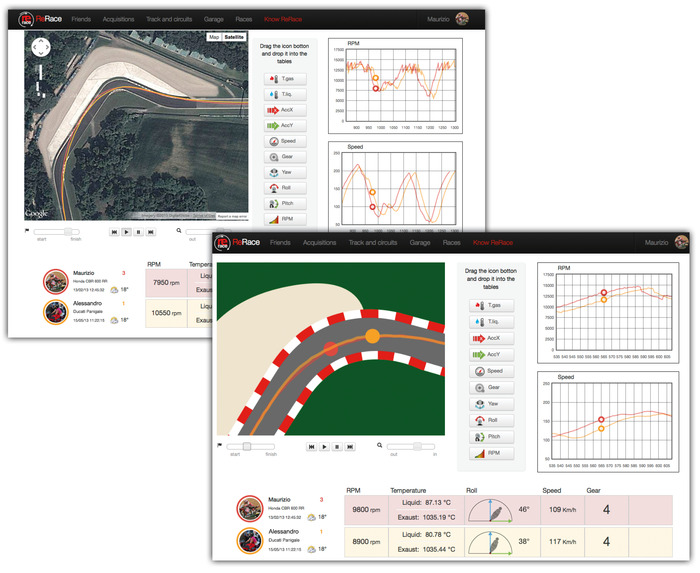Click red marker on front RPM chart
The height and width of the screenshot is (573, 700).
604,293
